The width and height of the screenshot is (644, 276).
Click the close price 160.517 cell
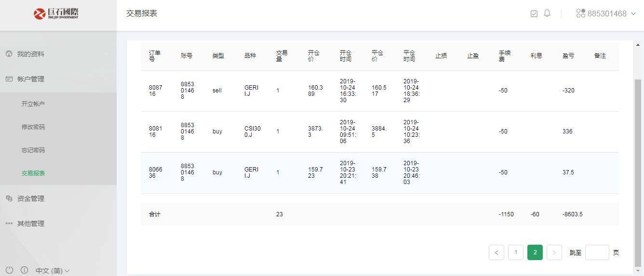(x=379, y=91)
